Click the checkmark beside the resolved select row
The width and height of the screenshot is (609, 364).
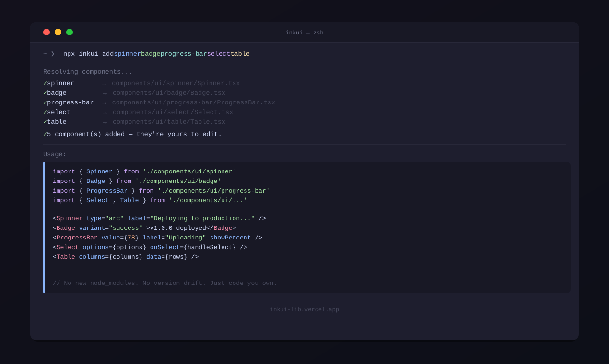click(x=45, y=112)
